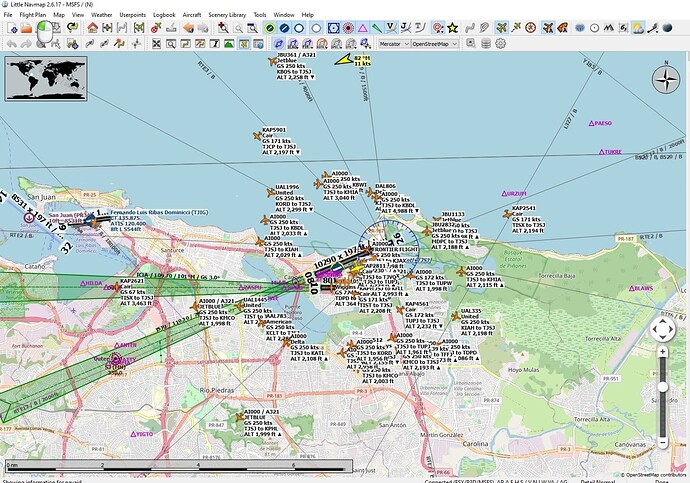Open the Scenery Library menu
The height and width of the screenshot is (483, 690).
click(227, 15)
